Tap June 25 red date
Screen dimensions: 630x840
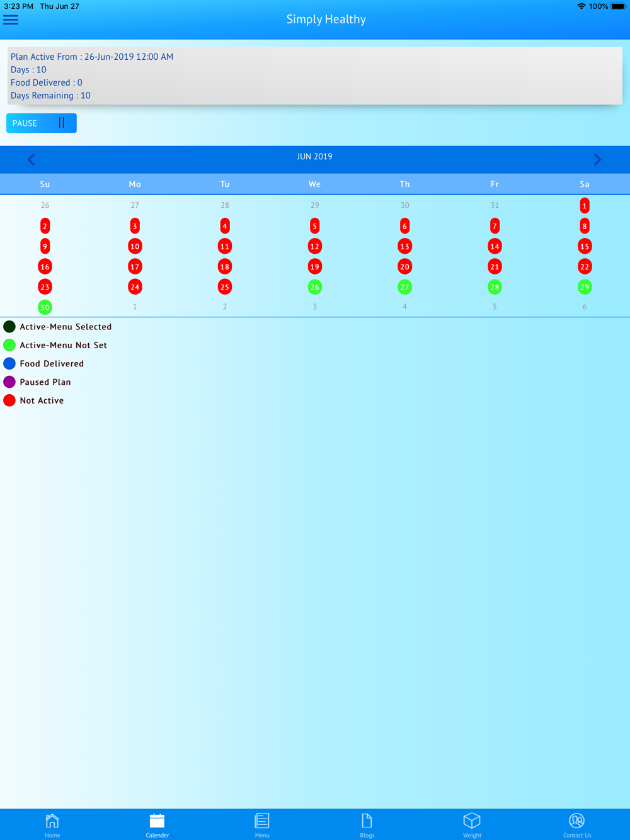coord(225,287)
